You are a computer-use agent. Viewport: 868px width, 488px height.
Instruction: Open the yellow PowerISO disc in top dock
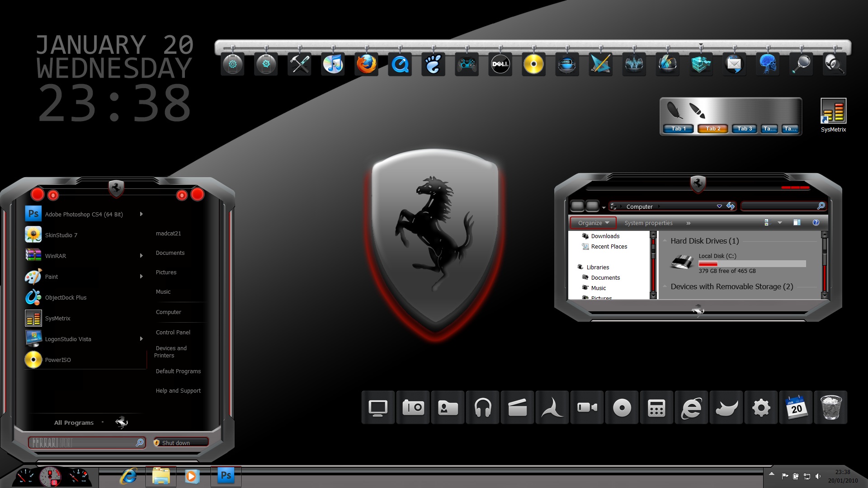coord(533,64)
